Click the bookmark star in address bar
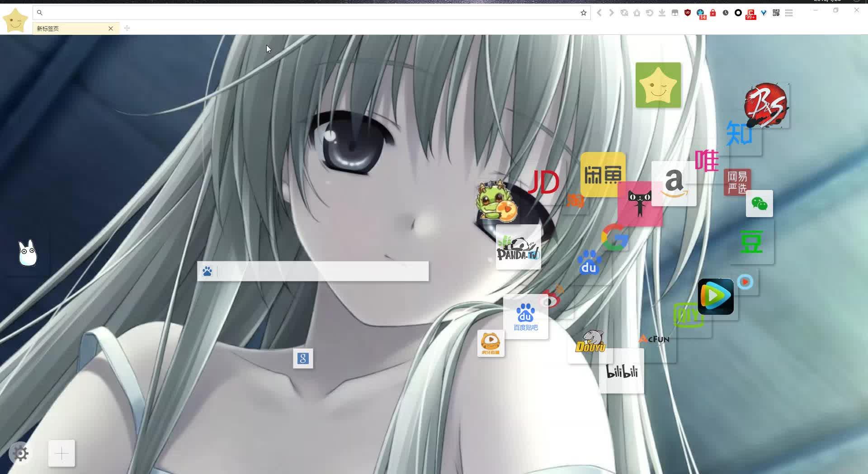868x474 pixels. [583, 13]
